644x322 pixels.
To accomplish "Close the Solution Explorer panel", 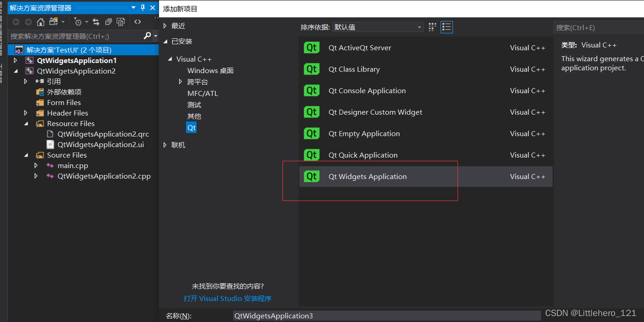I will point(153,8).
